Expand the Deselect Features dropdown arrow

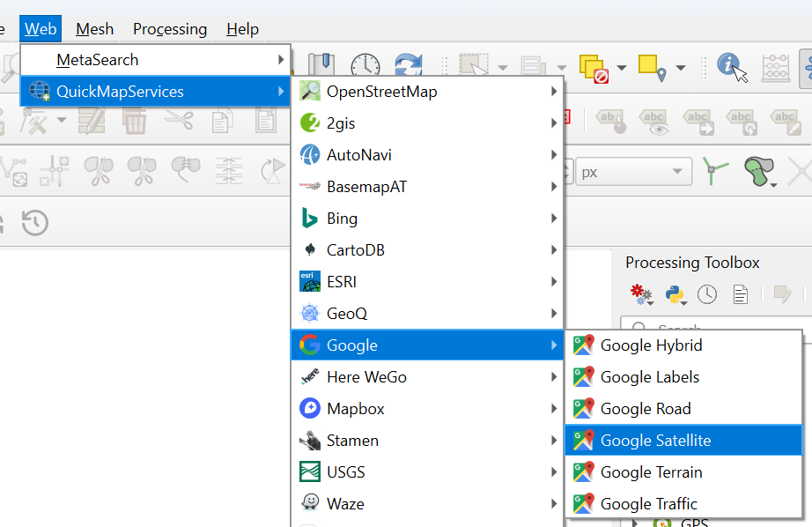pyautogui.click(x=622, y=68)
